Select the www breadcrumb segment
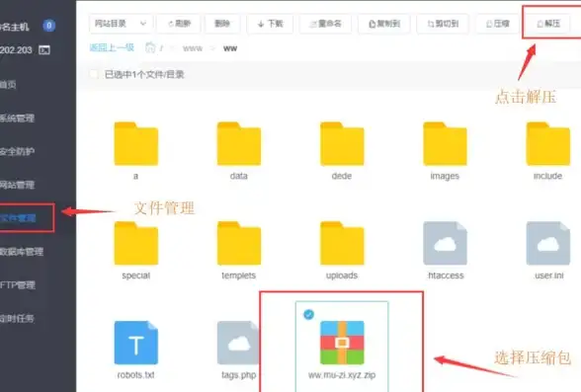 (x=193, y=48)
